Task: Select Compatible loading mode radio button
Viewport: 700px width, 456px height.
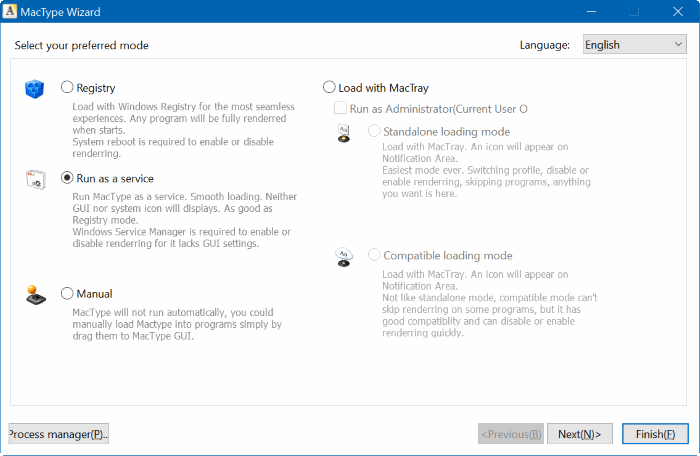Action: point(374,255)
